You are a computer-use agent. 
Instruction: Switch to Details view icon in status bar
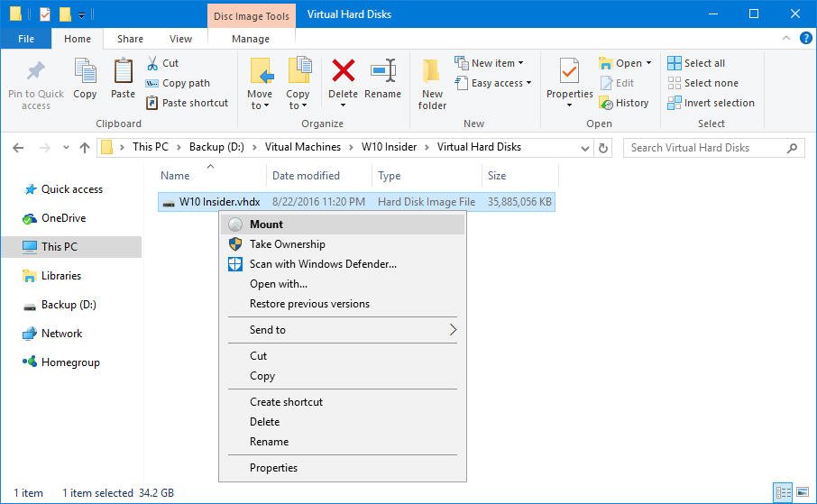click(x=783, y=492)
